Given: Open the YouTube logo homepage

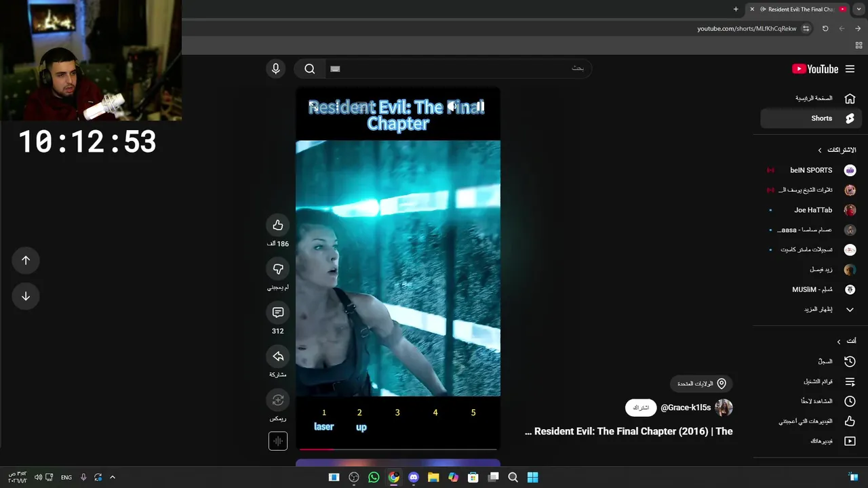Looking at the screenshot, I should click(x=815, y=69).
